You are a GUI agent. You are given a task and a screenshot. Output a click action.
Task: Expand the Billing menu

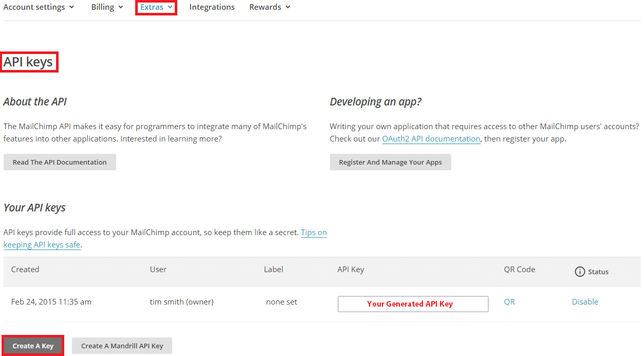point(107,7)
